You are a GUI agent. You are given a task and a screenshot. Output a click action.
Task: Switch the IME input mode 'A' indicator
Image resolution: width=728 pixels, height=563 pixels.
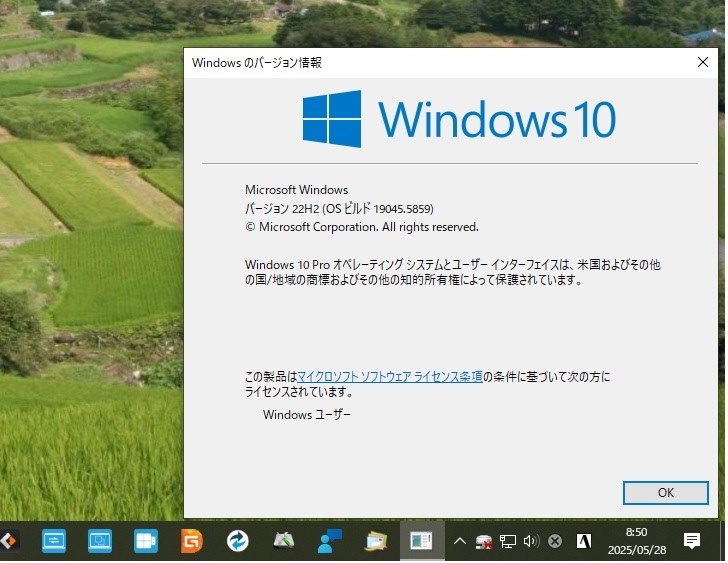click(x=585, y=542)
